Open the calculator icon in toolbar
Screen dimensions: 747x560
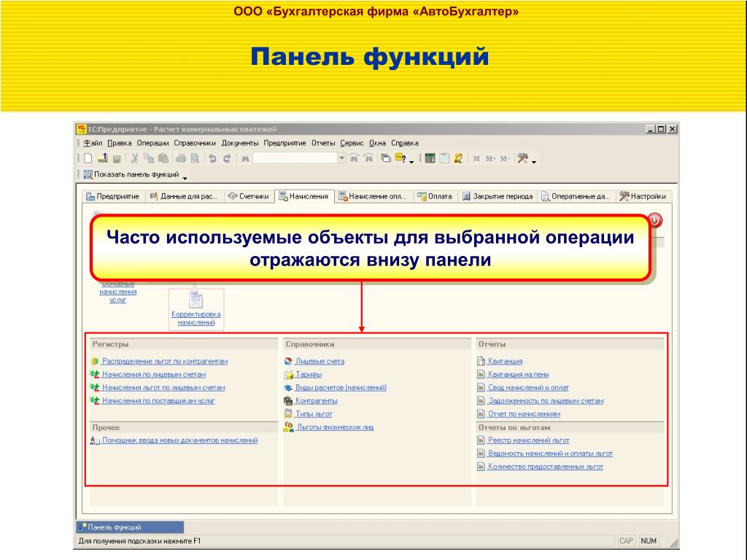pyautogui.click(x=430, y=157)
